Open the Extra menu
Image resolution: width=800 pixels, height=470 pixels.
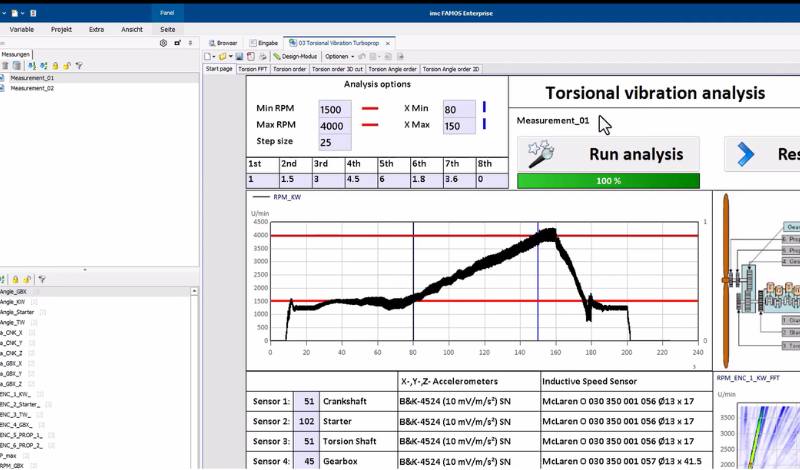point(96,29)
